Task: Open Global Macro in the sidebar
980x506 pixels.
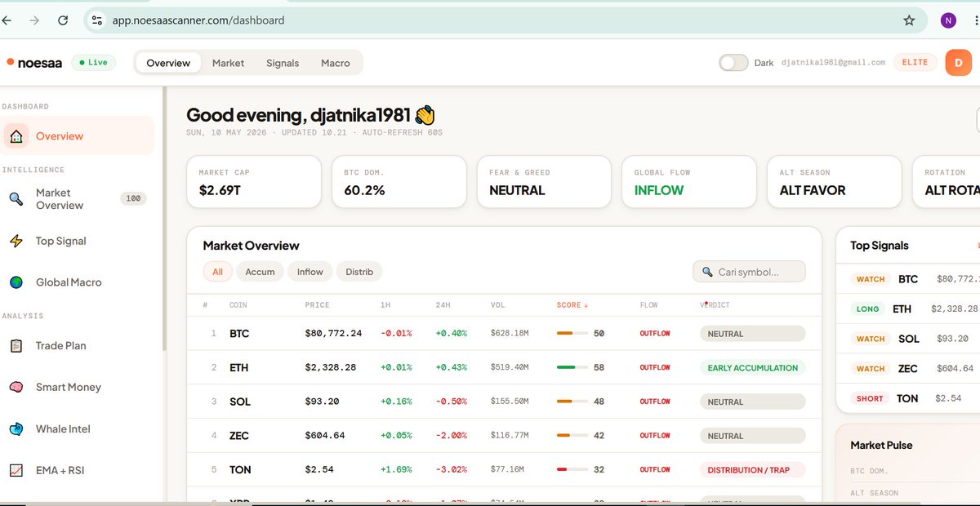Action: 78,282
